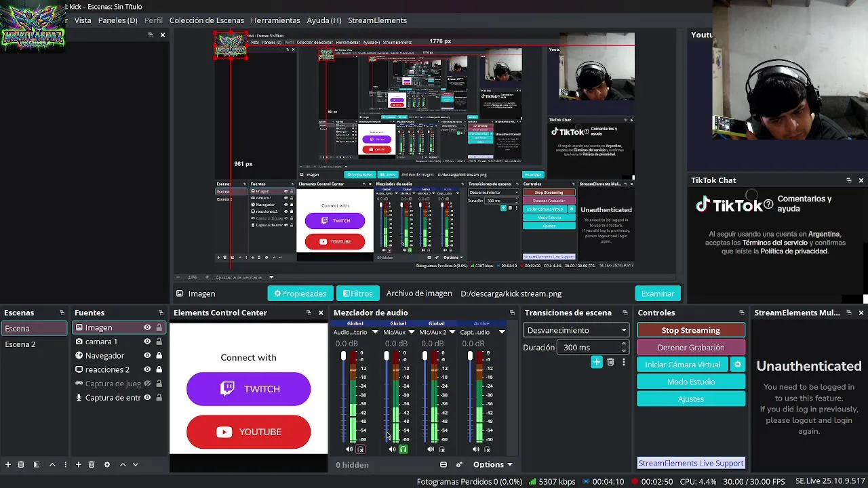Open Mic/Aux 2 channel dropdown arrow
This screenshot has height=488, width=868.
(452, 332)
